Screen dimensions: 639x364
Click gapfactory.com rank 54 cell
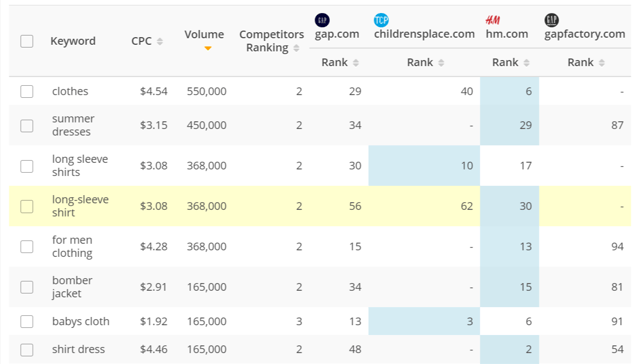[x=617, y=349]
